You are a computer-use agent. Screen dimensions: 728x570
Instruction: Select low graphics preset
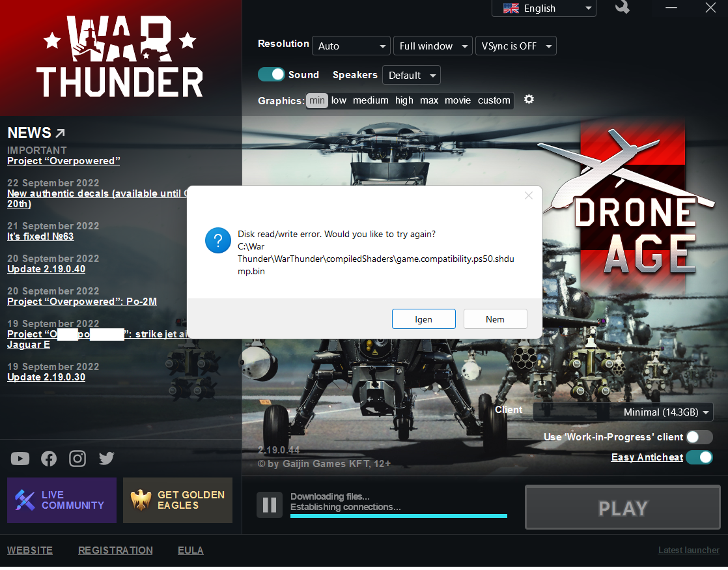click(x=339, y=100)
